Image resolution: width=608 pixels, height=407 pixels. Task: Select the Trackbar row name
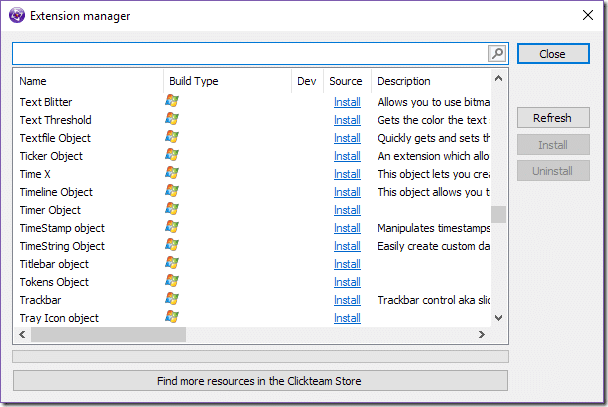pyautogui.click(x=40, y=300)
